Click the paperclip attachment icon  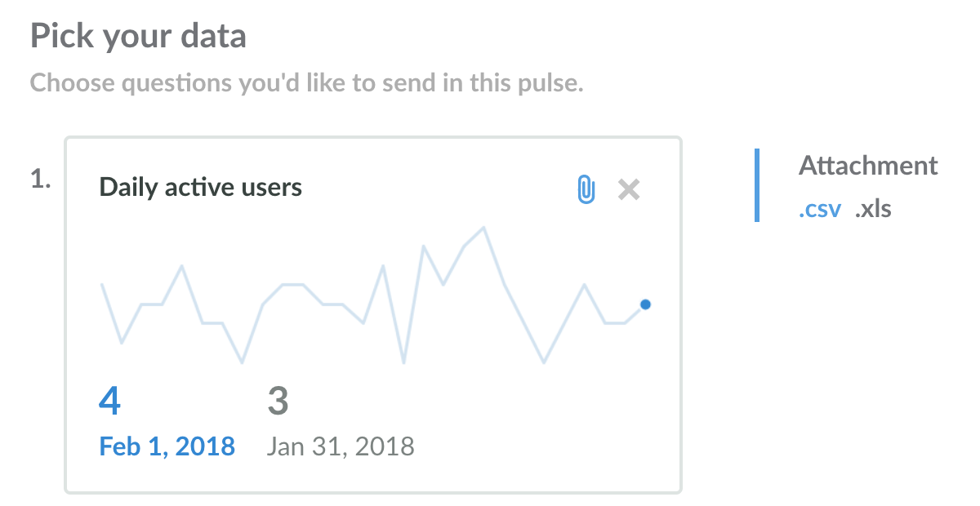pyautogui.click(x=586, y=189)
